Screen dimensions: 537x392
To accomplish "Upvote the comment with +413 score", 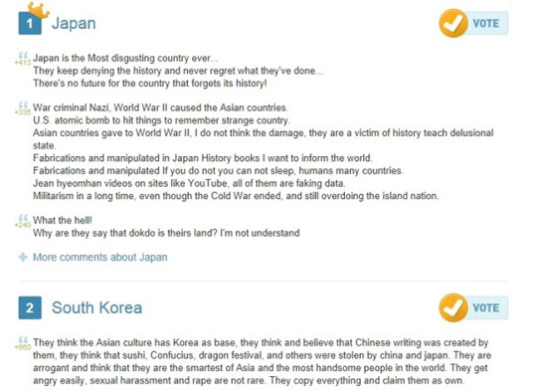I will point(23,63).
